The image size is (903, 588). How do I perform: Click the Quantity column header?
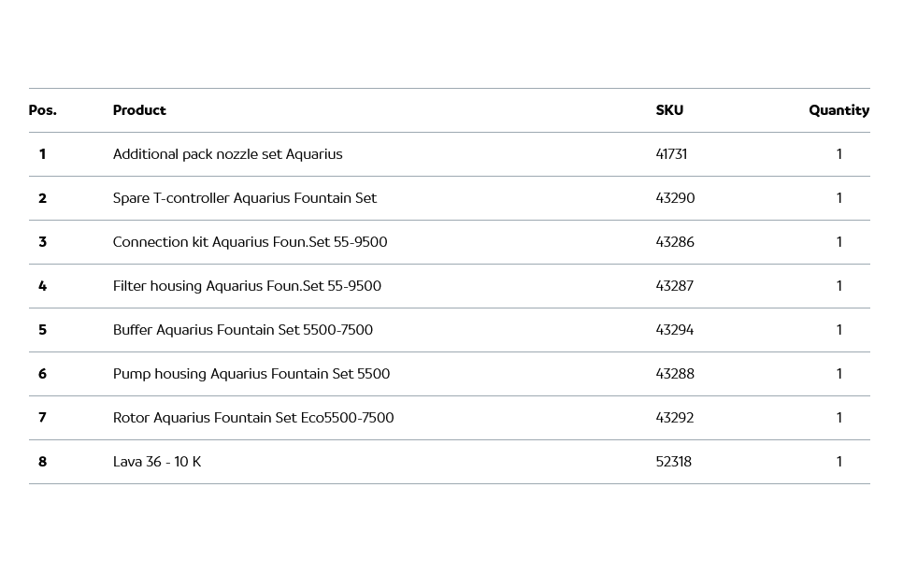coord(838,110)
